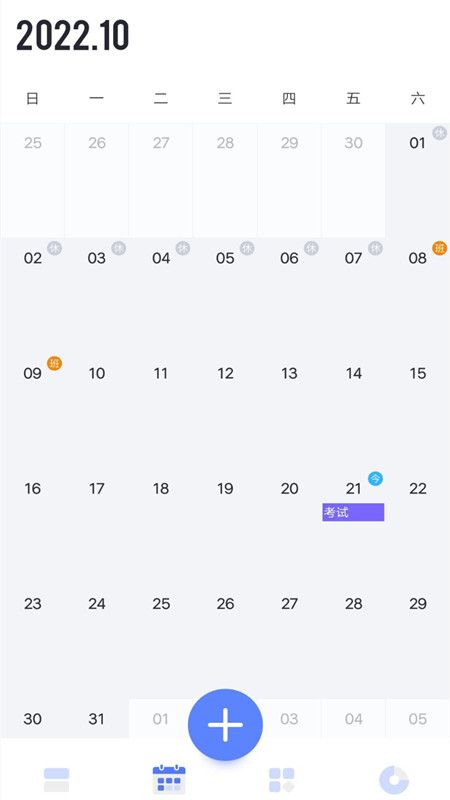Open the list view icon in bottom bar

tap(56, 780)
